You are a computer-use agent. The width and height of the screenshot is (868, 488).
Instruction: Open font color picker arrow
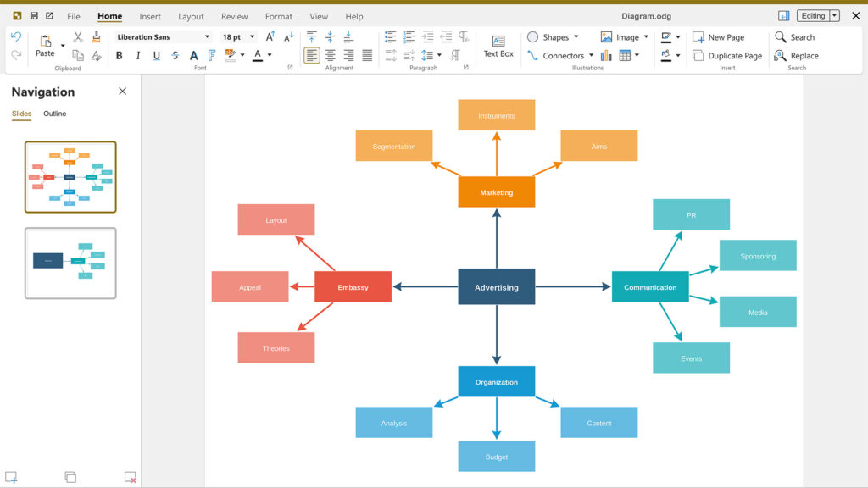(270, 55)
